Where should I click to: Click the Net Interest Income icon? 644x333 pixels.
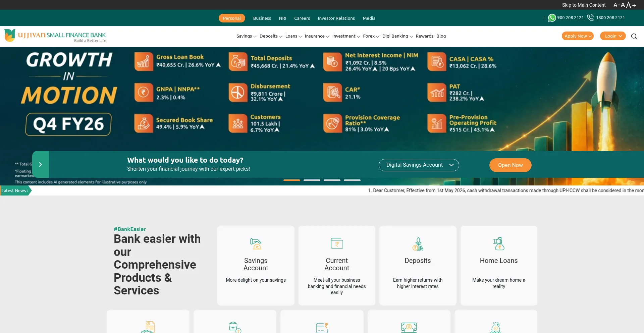[332, 62]
